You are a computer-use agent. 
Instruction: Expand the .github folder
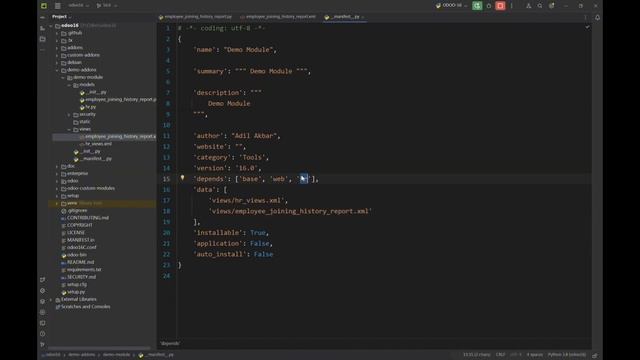coord(57,33)
